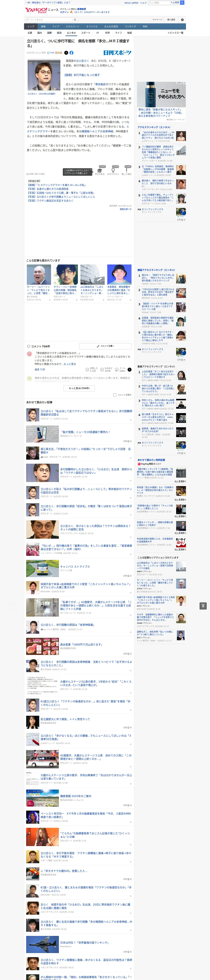The height and width of the screenshot is (980, 210).
Task: Click the 新しい視点 exclamation reaction
Action: tap(127, 170)
